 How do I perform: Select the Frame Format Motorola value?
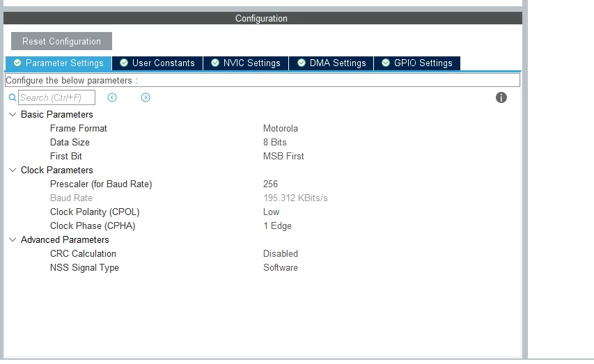(x=281, y=128)
